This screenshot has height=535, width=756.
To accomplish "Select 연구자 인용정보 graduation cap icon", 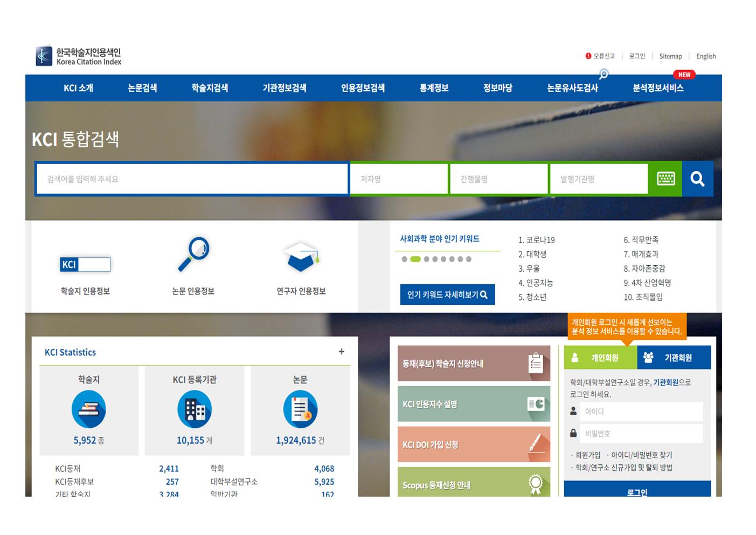I will click(x=301, y=257).
